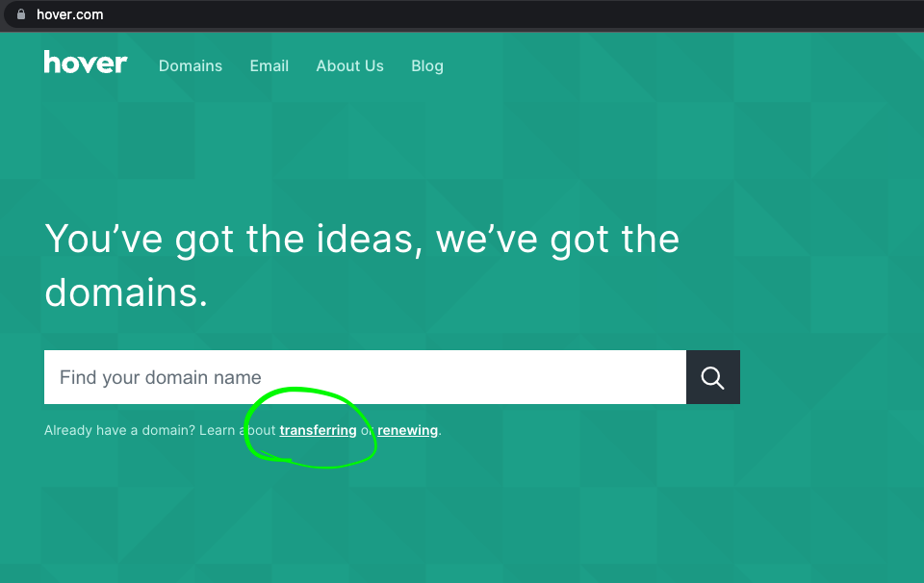The image size is (924, 583).
Task: Click the 'You've got the ideas' headline
Action: pos(231,239)
